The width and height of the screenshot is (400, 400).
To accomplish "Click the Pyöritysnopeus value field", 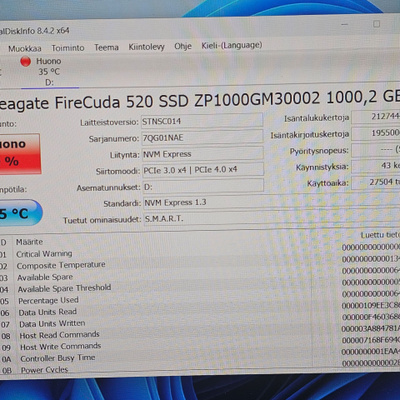I will 376,150.
